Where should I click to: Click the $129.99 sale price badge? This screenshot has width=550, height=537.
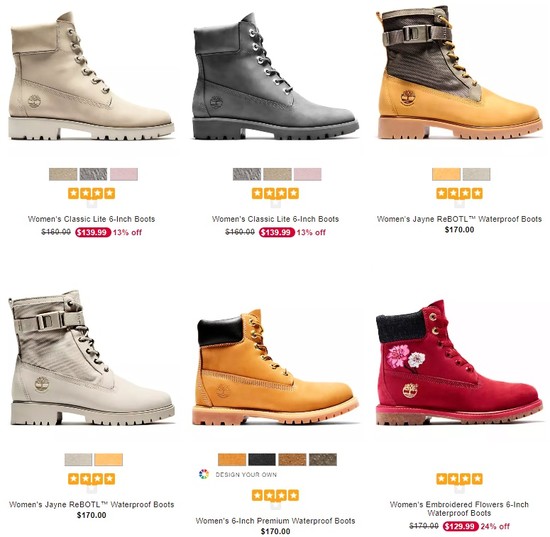click(460, 526)
